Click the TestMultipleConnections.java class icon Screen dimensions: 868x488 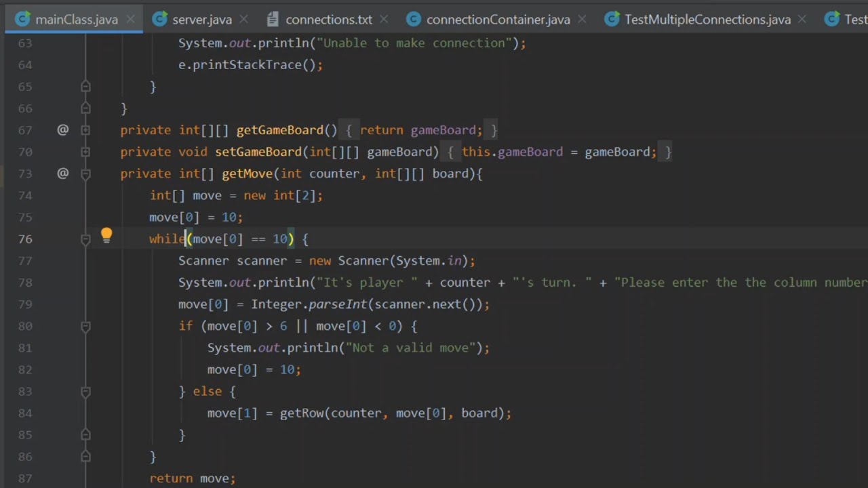(x=612, y=19)
